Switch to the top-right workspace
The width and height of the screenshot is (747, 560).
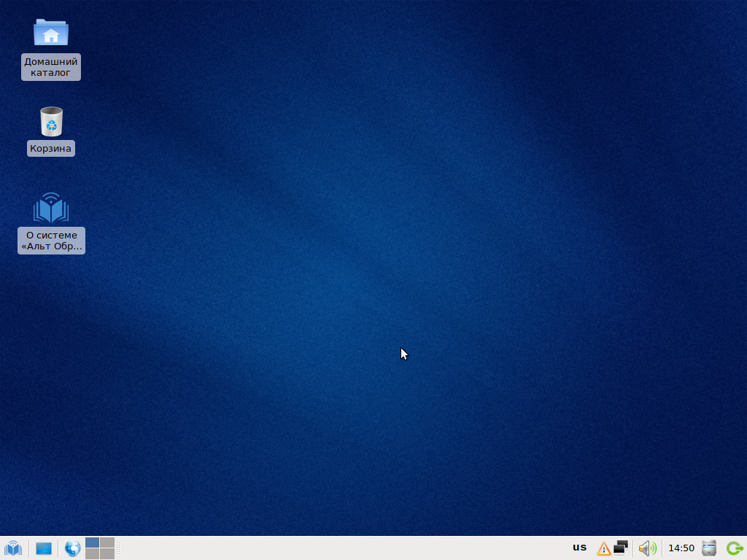click(x=107, y=542)
